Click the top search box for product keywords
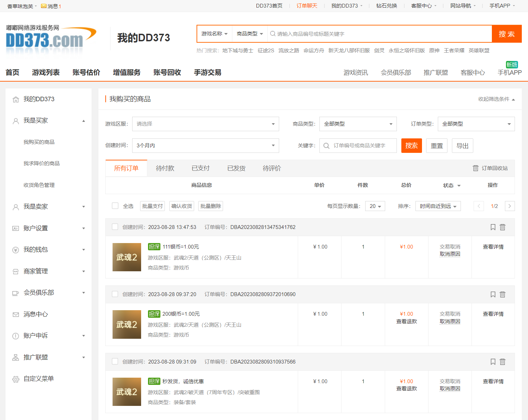Screen dimensions: 528x420 tap(380, 34)
